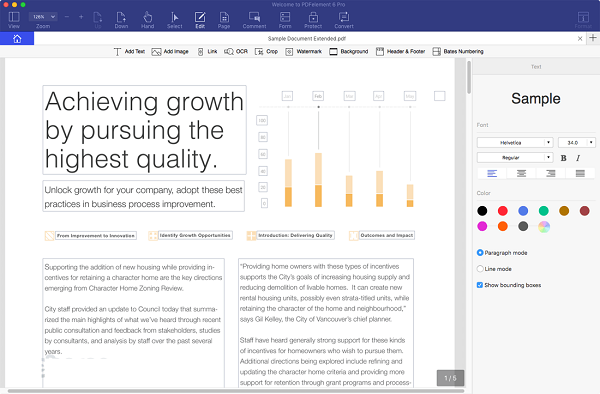Open the font size 34.0 dropdown
600x394 pixels.
577,142
